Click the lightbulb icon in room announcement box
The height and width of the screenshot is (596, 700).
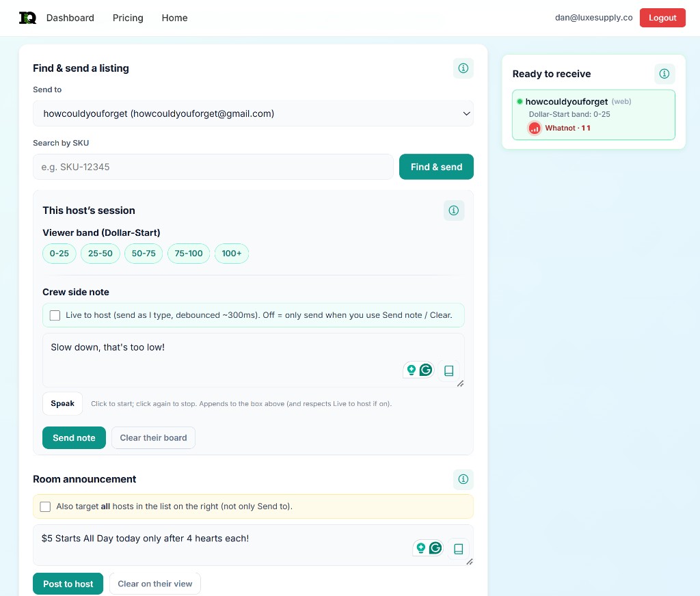pos(420,547)
